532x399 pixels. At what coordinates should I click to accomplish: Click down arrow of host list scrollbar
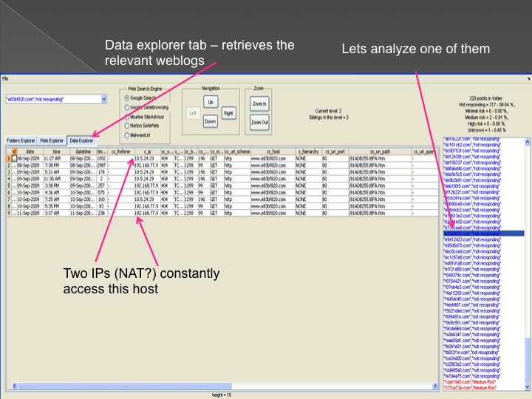(528, 386)
